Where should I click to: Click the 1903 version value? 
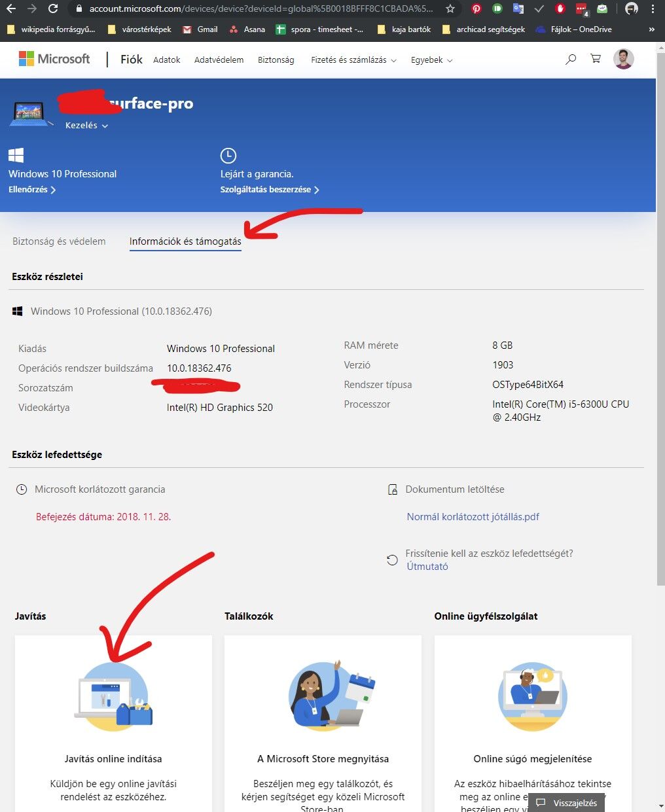tap(503, 365)
